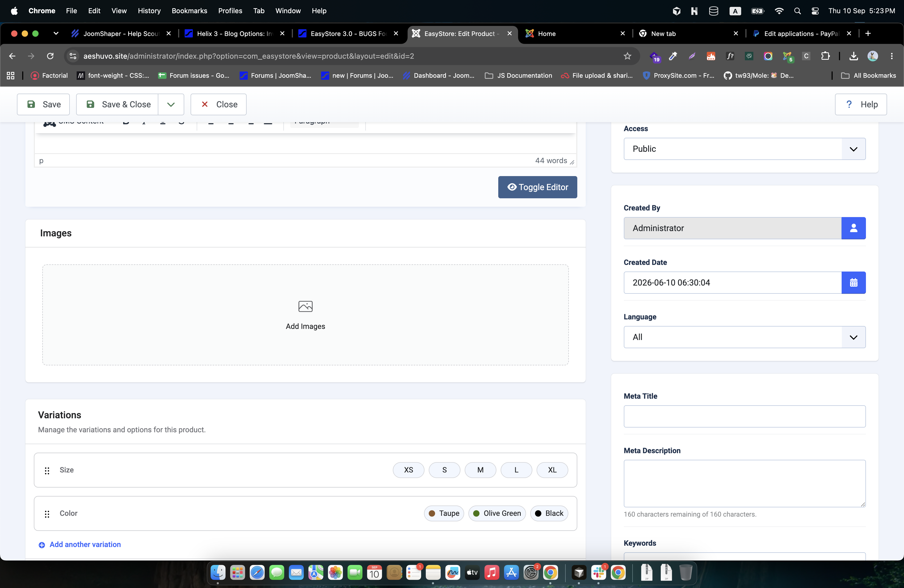Open the Chrome File menu
904x588 pixels.
[x=71, y=11]
